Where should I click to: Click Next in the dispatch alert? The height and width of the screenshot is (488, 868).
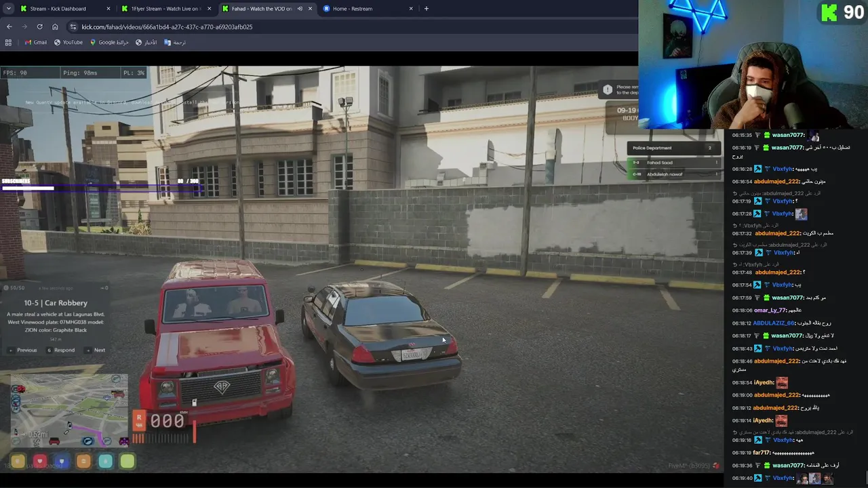click(96, 350)
